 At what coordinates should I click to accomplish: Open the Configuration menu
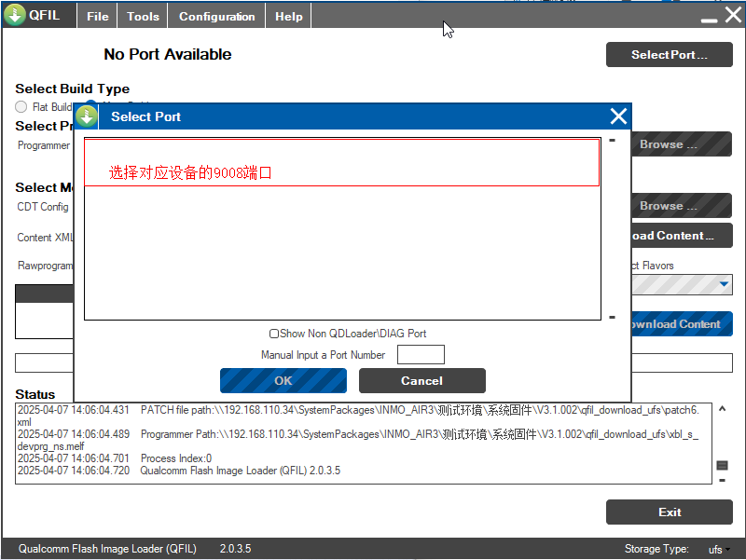click(x=216, y=17)
